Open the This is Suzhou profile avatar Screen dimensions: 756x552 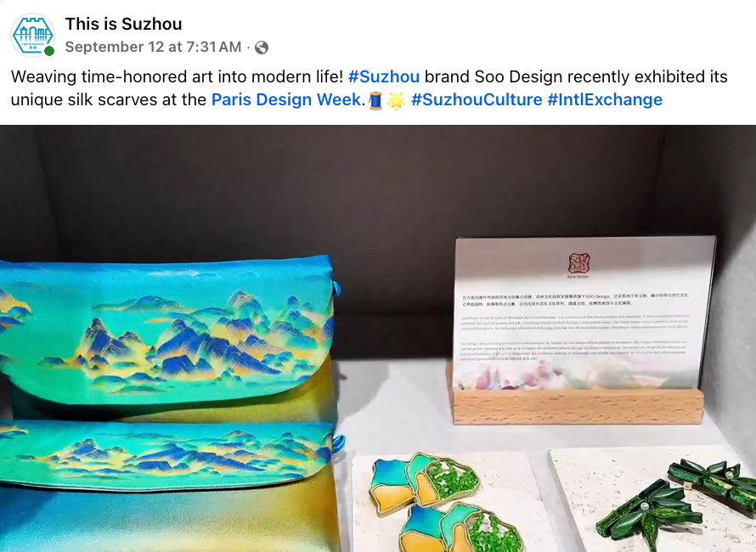coord(32,35)
